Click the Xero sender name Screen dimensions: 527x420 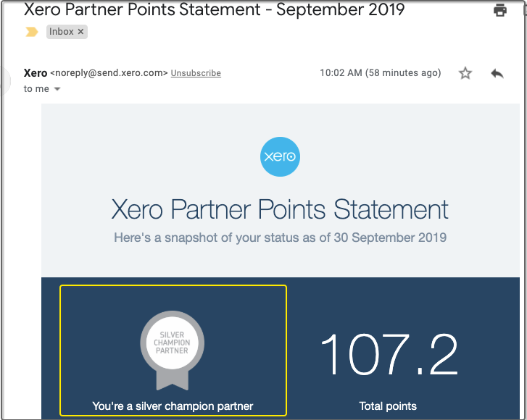[36, 73]
